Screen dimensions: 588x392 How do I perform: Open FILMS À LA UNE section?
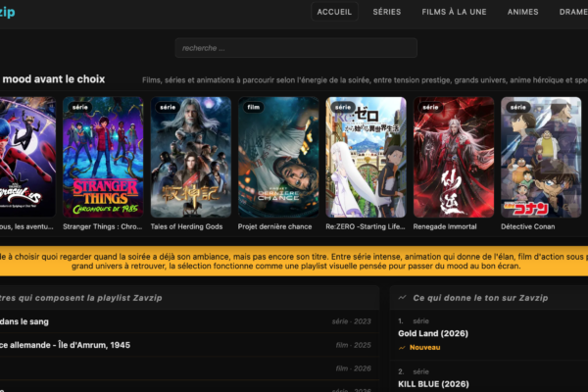(454, 12)
